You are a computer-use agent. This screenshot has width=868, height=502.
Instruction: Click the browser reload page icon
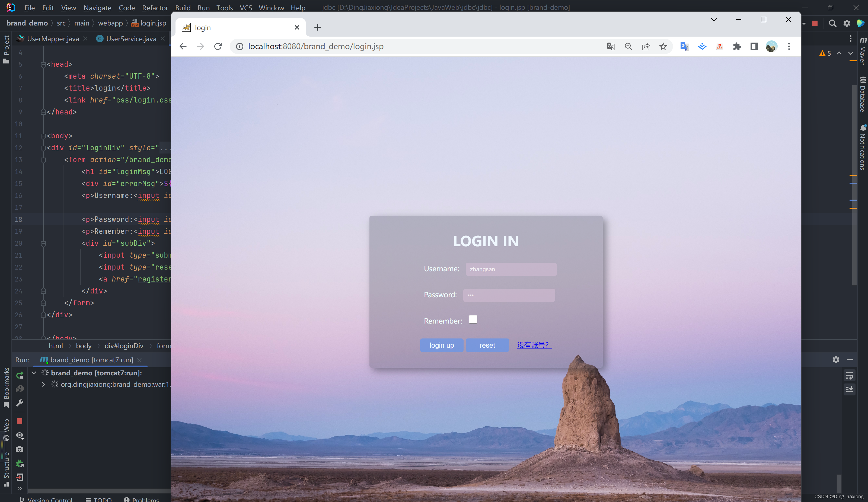pos(218,46)
